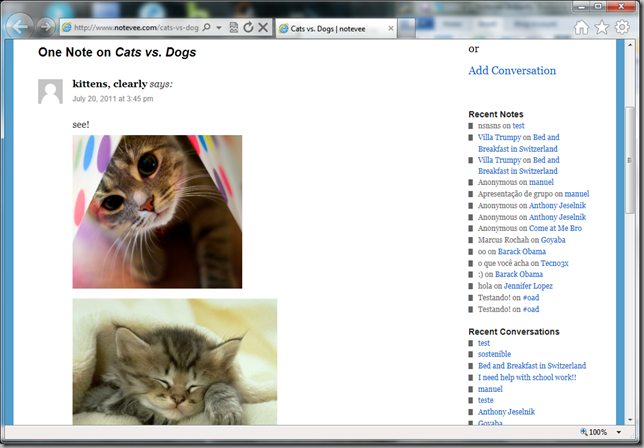The width and height of the screenshot is (644, 448).
Task: Click the sleeping kitten image
Action: point(174,362)
